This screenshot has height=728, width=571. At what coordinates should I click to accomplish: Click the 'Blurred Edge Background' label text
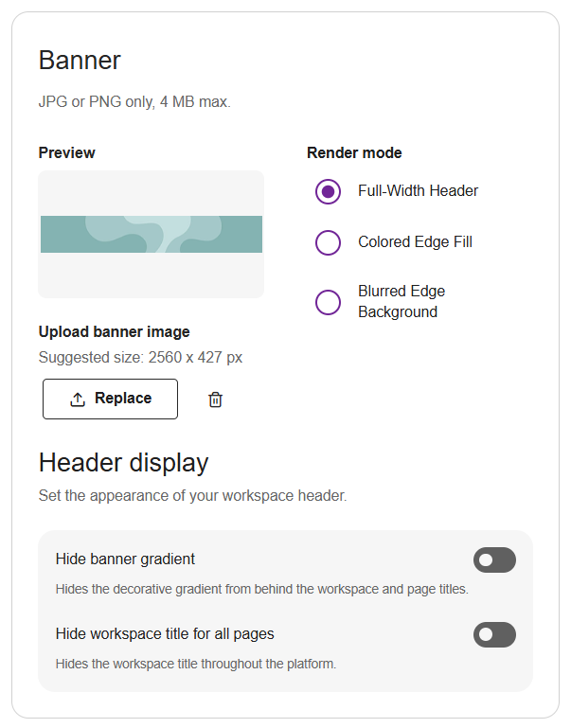[401, 301]
